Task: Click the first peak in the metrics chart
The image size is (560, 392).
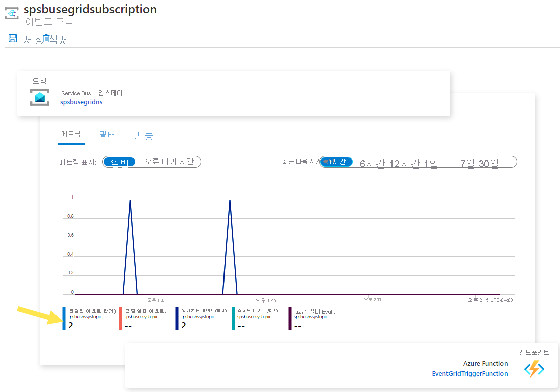Action: click(130, 200)
